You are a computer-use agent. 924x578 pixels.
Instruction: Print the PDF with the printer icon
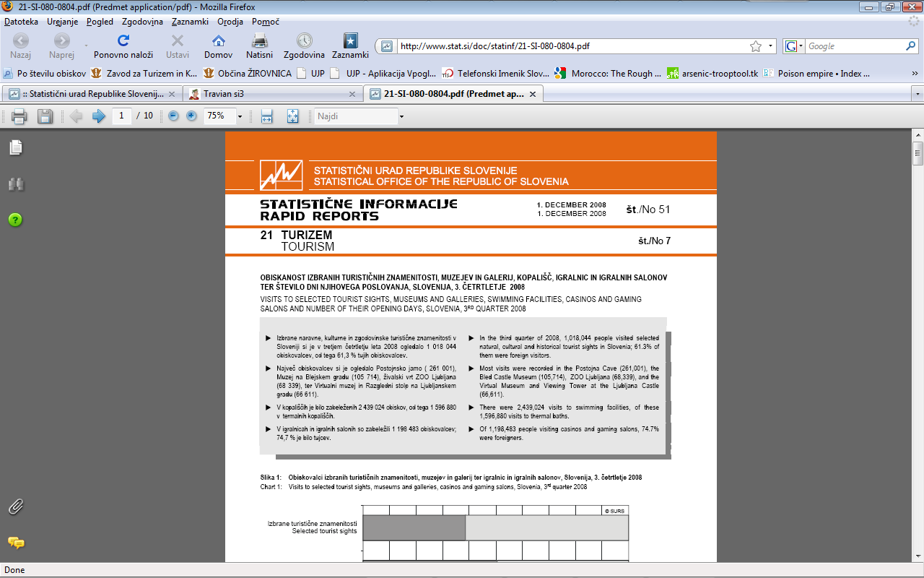19,116
